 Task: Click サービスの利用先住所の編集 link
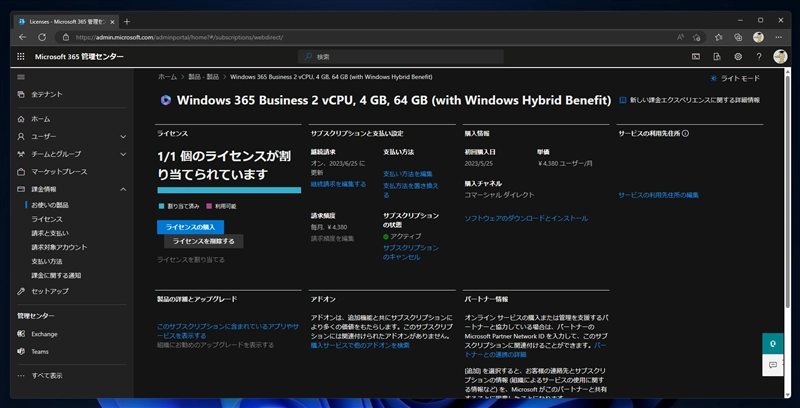[x=659, y=195]
